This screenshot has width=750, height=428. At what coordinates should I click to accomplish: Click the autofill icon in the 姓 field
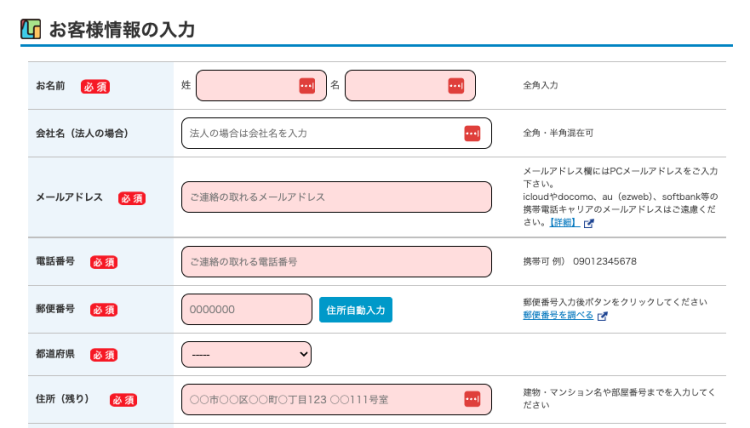coord(307,86)
